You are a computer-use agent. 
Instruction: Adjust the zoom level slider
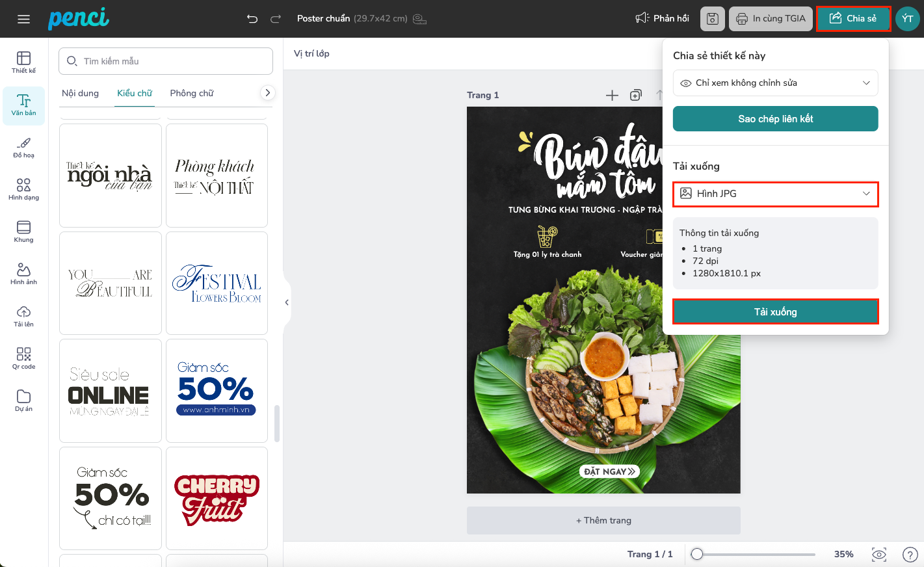click(698, 554)
